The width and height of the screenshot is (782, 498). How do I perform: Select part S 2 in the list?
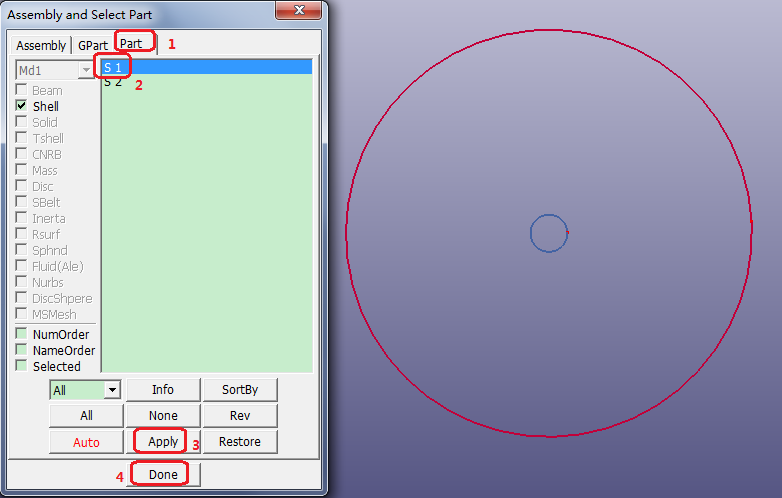207,82
